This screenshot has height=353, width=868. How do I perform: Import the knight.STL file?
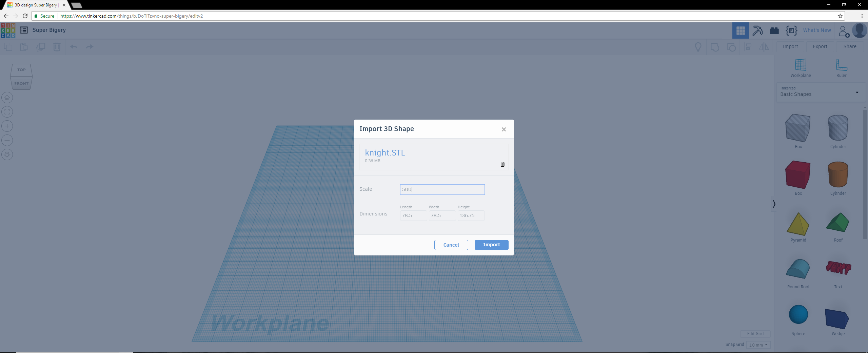(x=491, y=245)
